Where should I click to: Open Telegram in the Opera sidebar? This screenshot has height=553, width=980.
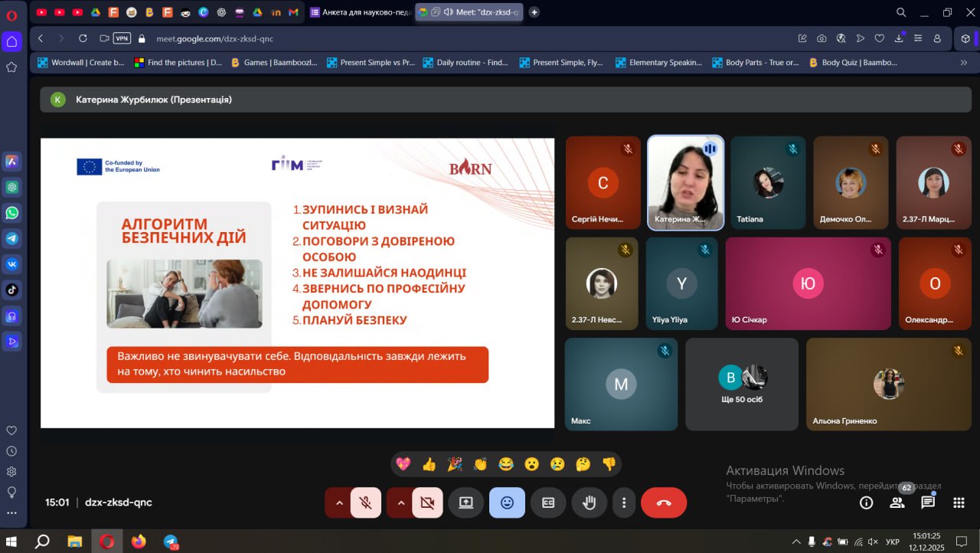12,238
